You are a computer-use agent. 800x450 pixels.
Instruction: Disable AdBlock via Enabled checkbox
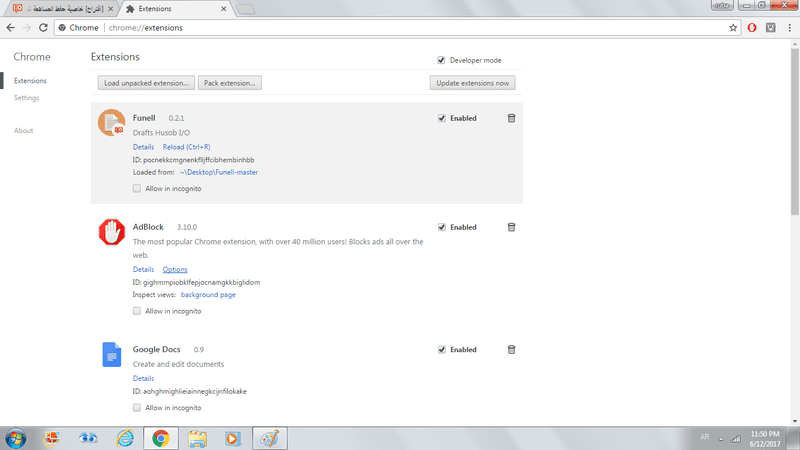click(x=442, y=227)
